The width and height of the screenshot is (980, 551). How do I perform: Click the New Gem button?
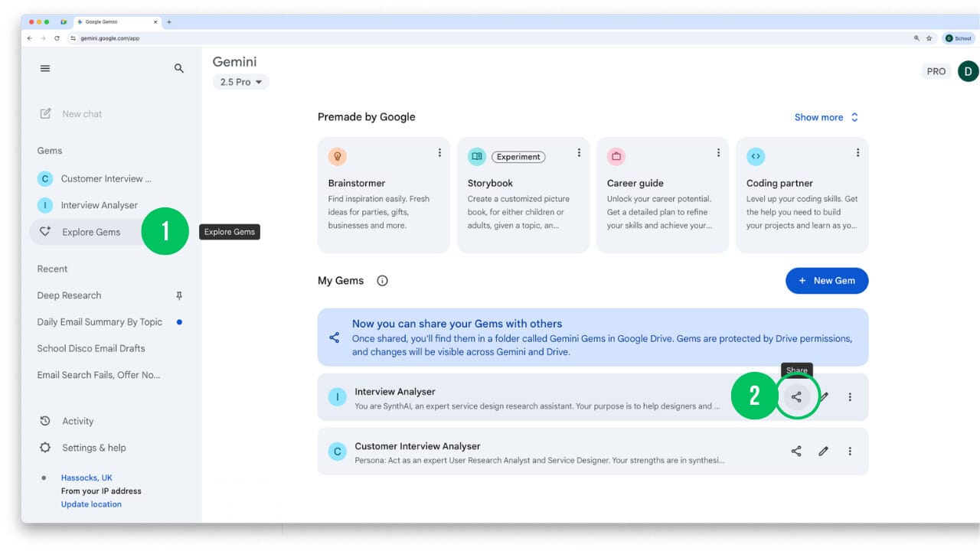827,281
